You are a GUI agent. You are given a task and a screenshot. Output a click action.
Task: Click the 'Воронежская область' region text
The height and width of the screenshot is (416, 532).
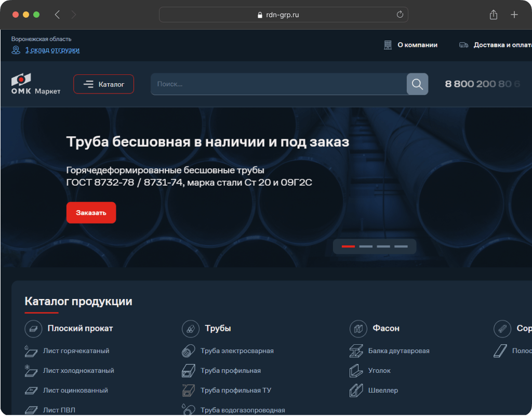click(x=41, y=39)
